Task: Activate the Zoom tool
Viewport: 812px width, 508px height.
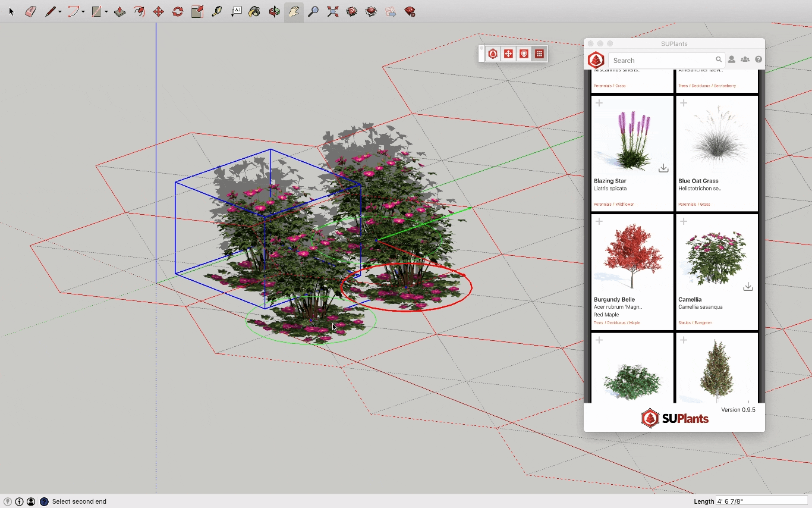Action: tap(313, 11)
